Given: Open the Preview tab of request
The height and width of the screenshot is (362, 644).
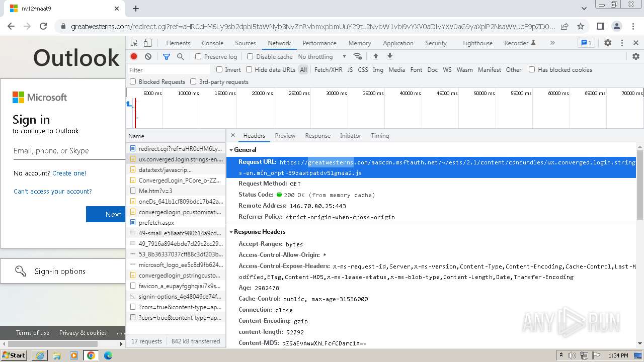Looking at the screenshot, I should 285,136.
